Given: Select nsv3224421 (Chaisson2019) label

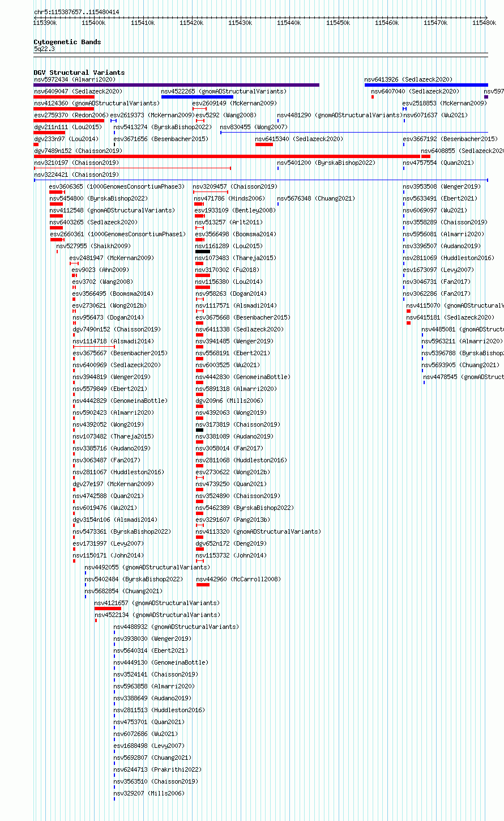Looking at the screenshot, I should [76, 175].
